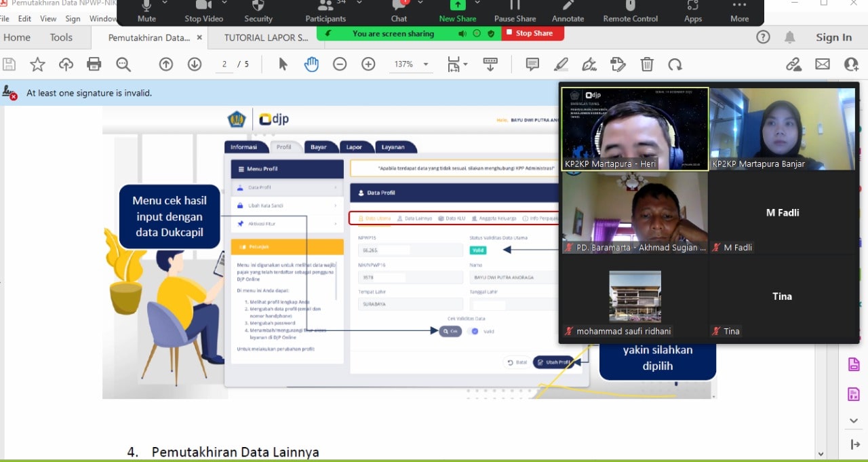
Task: Toggle Stop Video in Zoom toolbar
Action: [203, 12]
